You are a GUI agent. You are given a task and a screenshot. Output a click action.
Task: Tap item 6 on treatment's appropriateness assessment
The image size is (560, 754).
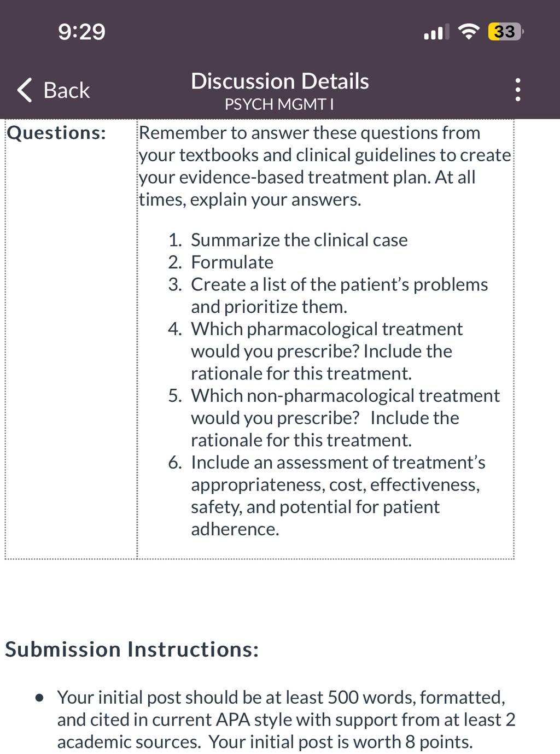(x=326, y=495)
